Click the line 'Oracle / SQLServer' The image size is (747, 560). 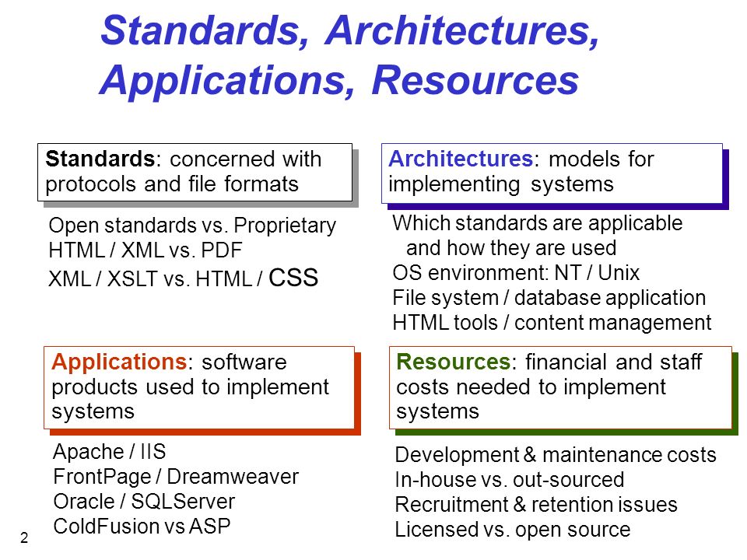pos(144,502)
